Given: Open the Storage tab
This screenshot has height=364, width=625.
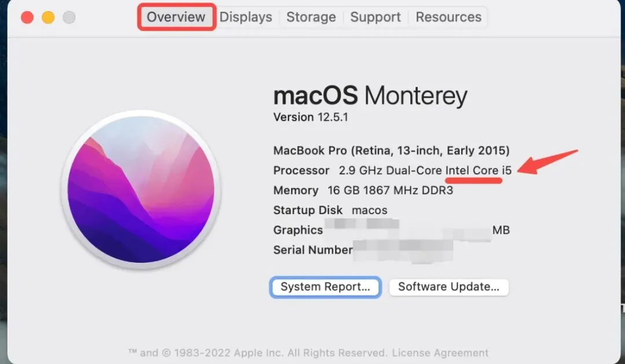Looking at the screenshot, I should pyautogui.click(x=311, y=17).
